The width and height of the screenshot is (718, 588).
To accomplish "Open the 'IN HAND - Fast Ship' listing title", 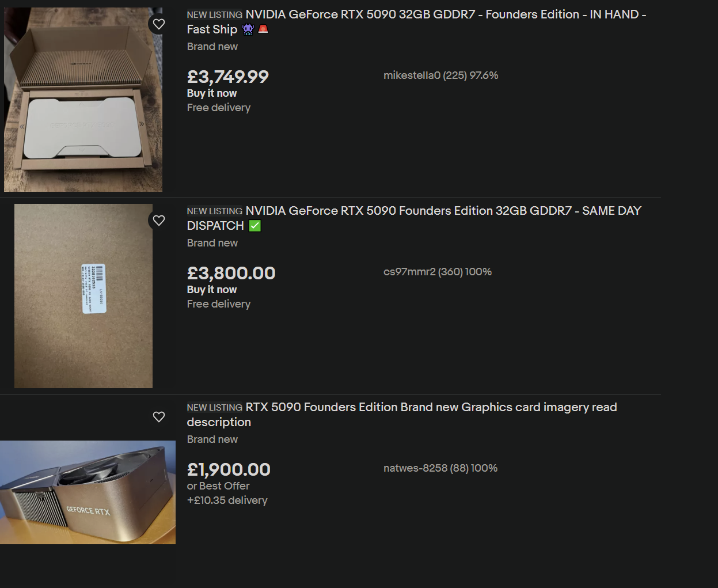I will click(416, 22).
